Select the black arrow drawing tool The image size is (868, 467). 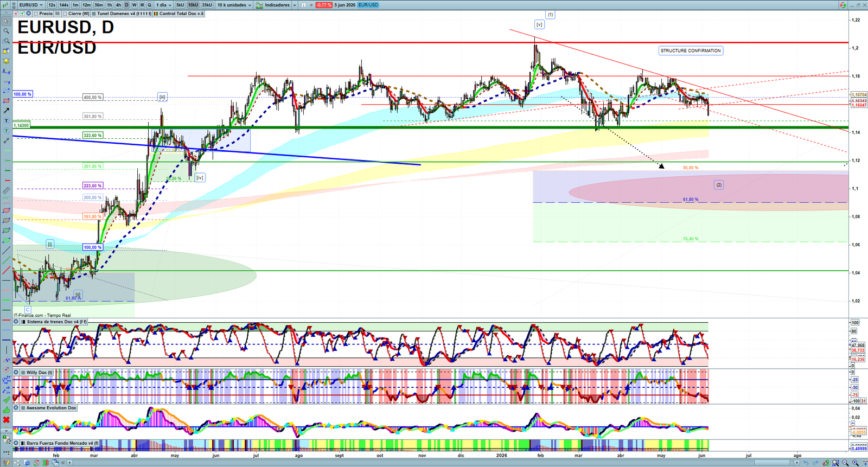[x=6, y=111]
